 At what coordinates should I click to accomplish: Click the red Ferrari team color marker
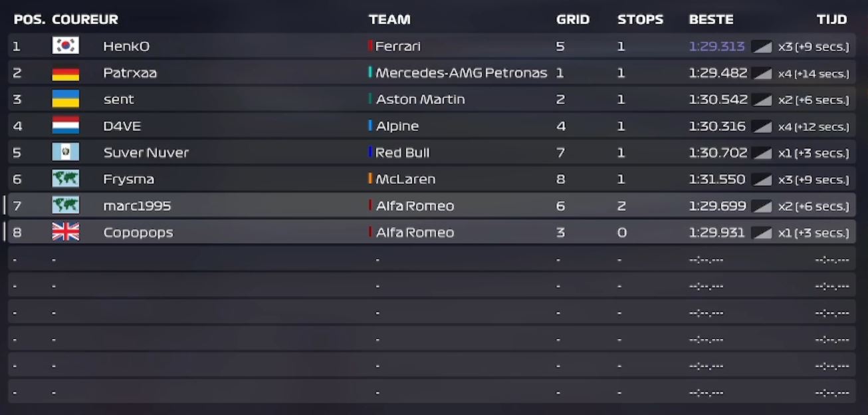click(370, 46)
